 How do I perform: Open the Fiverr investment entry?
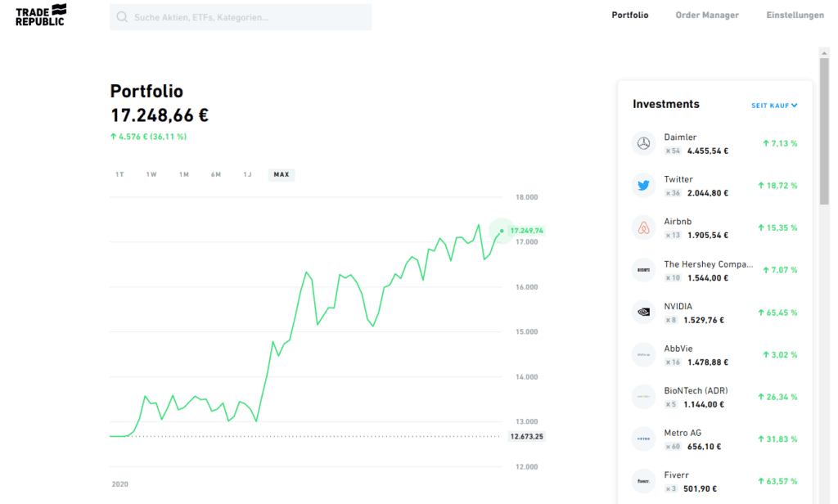(x=714, y=481)
